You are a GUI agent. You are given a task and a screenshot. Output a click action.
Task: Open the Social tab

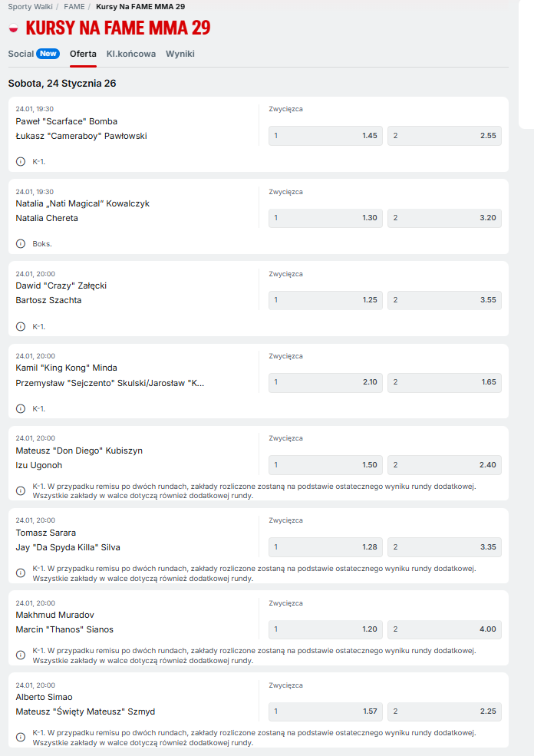pyautogui.click(x=21, y=54)
